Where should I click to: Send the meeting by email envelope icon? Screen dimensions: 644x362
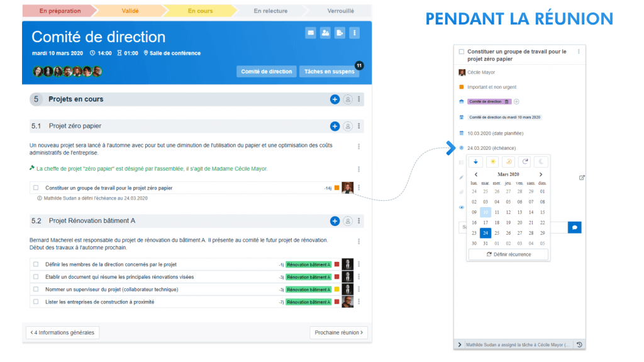pos(311,33)
